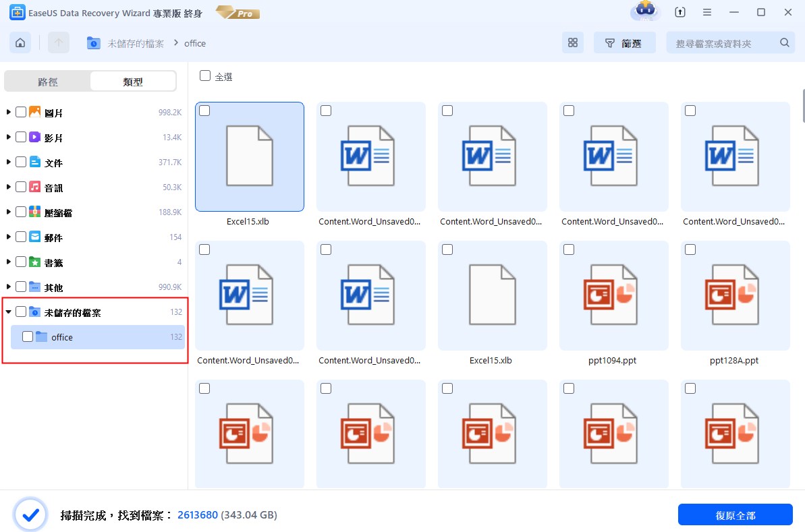Check the 全選 select-all checkbox
The height and width of the screenshot is (532, 805).
click(x=204, y=76)
